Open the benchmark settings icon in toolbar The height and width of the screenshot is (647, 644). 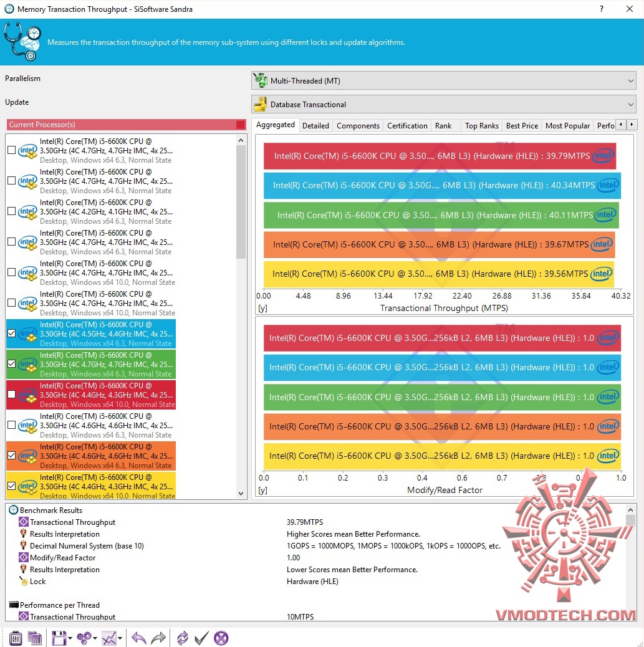[16, 638]
